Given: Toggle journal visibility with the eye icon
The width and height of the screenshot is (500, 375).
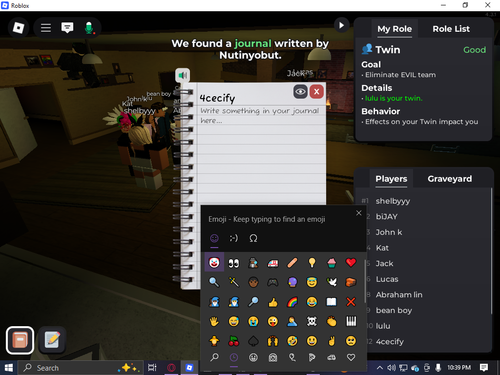Looking at the screenshot, I should point(300,92).
